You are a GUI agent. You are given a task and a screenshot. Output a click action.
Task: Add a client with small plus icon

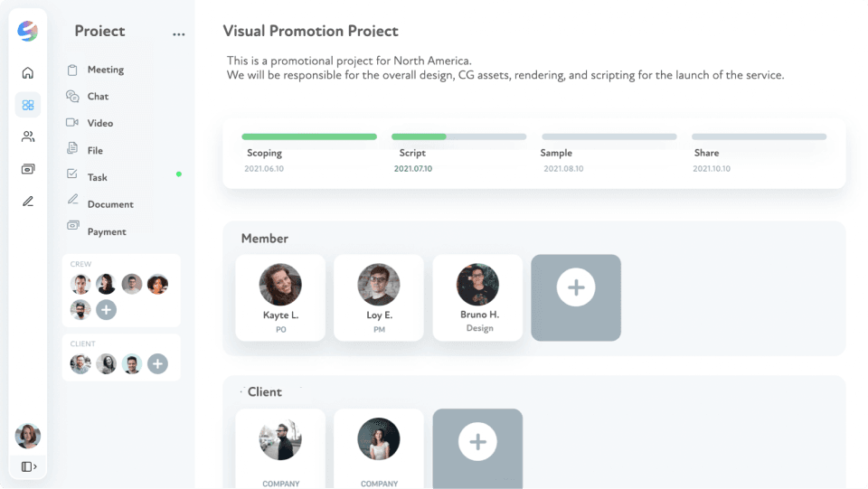(x=157, y=364)
